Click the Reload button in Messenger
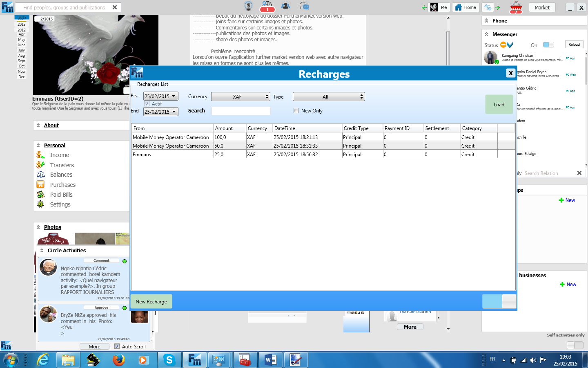This screenshot has width=588, height=368. (574, 44)
